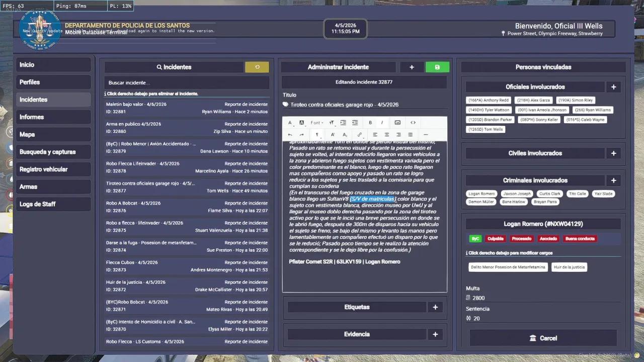The width and height of the screenshot is (644, 362).
Task: Select the Huir de la justicia charge
Action: pyautogui.click(x=570, y=267)
